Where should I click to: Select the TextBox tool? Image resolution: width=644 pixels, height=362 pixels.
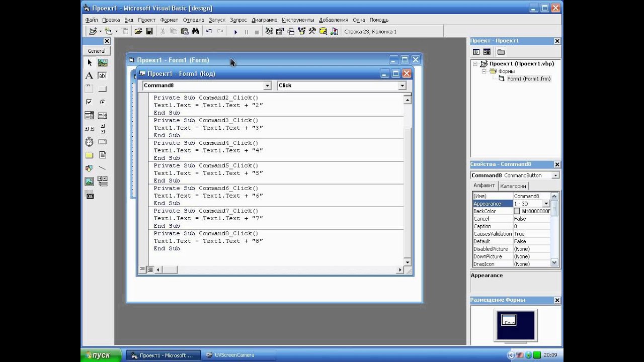(103, 76)
